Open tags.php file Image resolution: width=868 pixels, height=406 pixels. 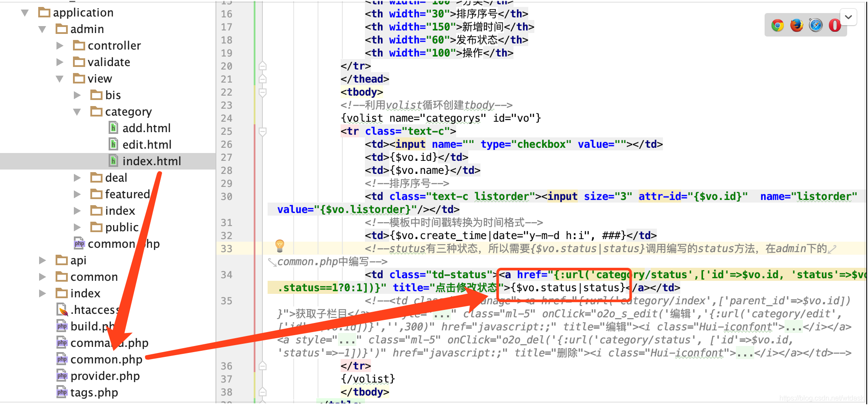click(94, 393)
